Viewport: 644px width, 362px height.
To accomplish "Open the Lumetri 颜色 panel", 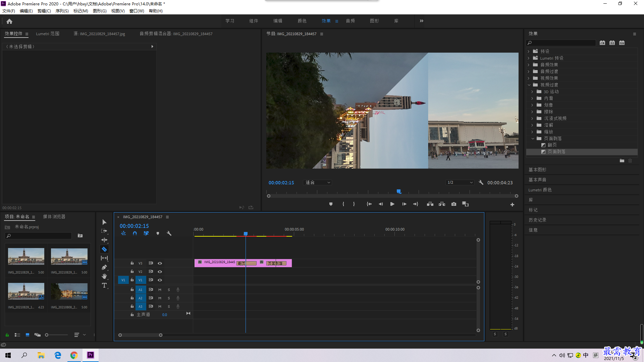I will (540, 190).
